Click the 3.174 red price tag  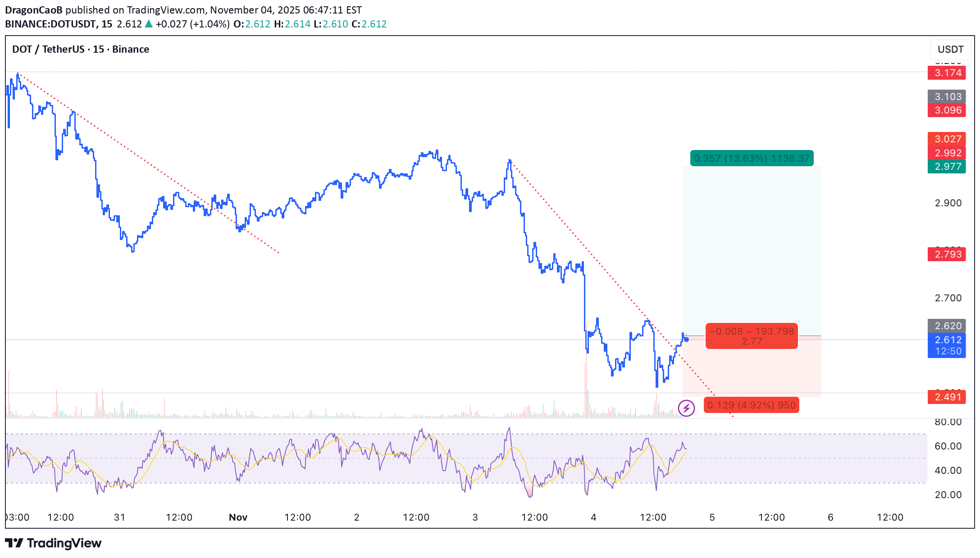coord(947,73)
